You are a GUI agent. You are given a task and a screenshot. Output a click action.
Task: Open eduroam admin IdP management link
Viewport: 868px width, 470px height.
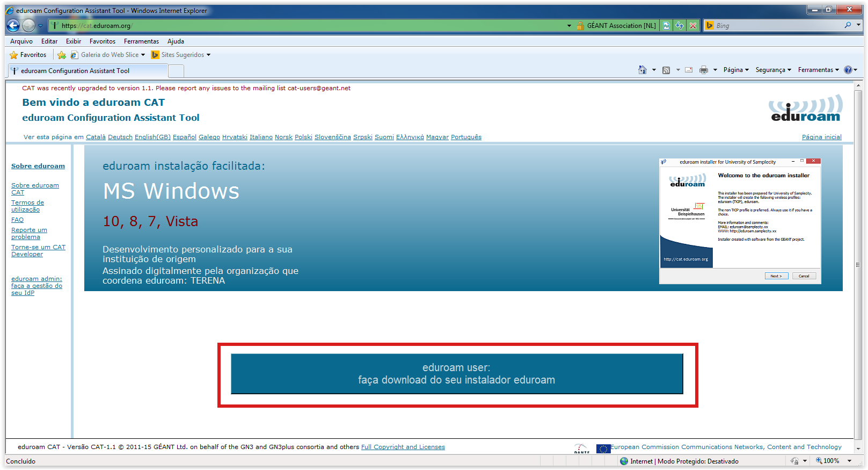tap(37, 286)
